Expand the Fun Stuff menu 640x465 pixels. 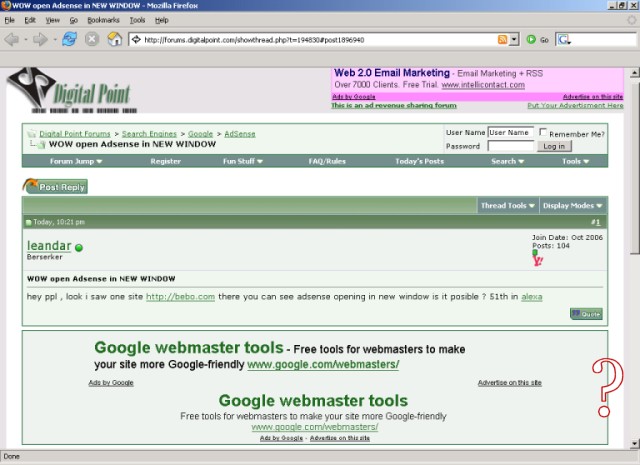pyautogui.click(x=243, y=161)
